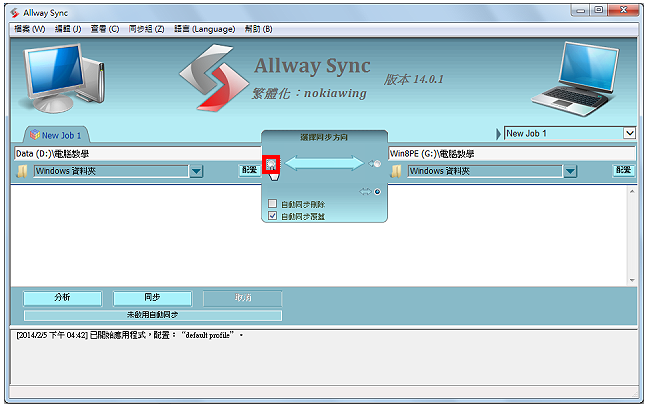Switch to the New Job 1 tab
Screen dimensions: 653x409
pyautogui.click(x=56, y=135)
